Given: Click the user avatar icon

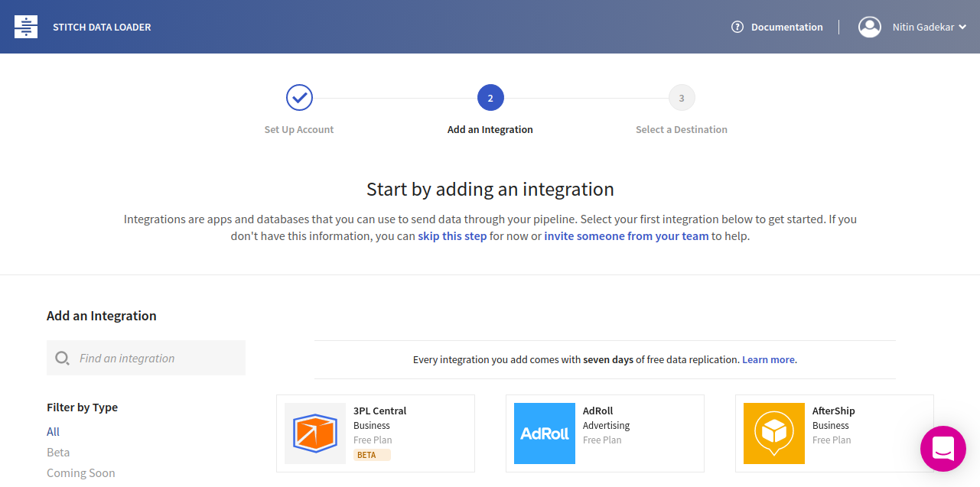Looking at the screenshot, I should (x=870, y=27).
